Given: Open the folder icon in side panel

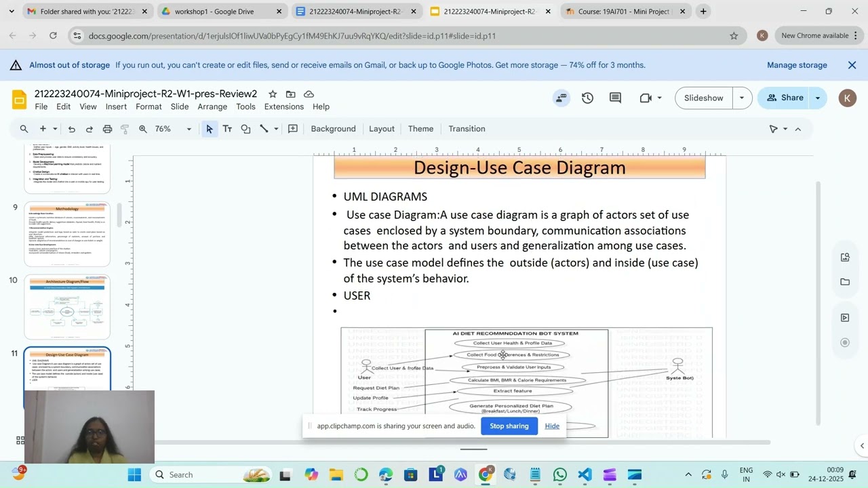Looking at the screenshot, I should (845, 282).
